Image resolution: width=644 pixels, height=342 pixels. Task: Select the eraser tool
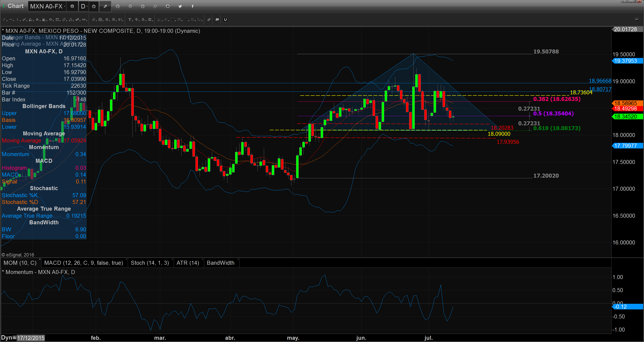pyautogui.click(x=209, y=20)
